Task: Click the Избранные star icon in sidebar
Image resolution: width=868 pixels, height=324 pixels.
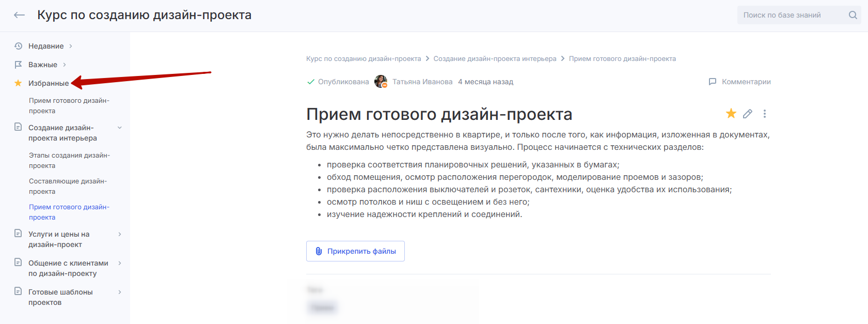Action: point(18,83)
